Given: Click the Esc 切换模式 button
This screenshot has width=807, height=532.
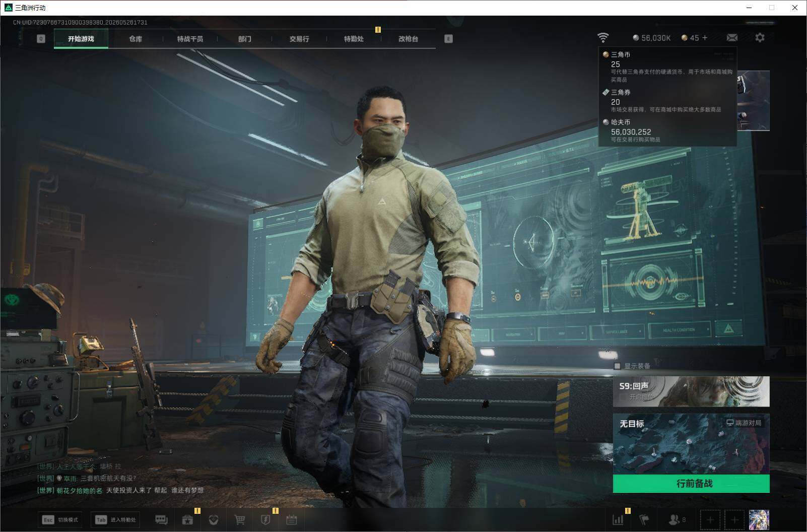Looking at the screenshot, I should (x=60, y=520).
